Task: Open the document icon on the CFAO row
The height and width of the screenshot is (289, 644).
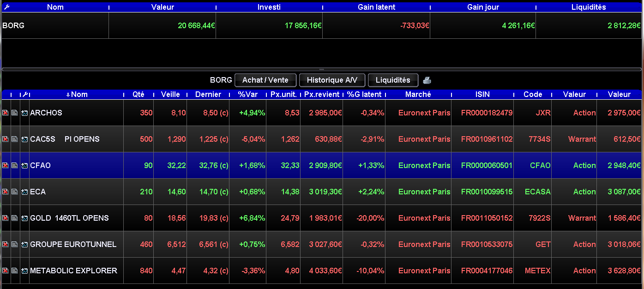Action: pyautogui.click(x=15, y=166)
